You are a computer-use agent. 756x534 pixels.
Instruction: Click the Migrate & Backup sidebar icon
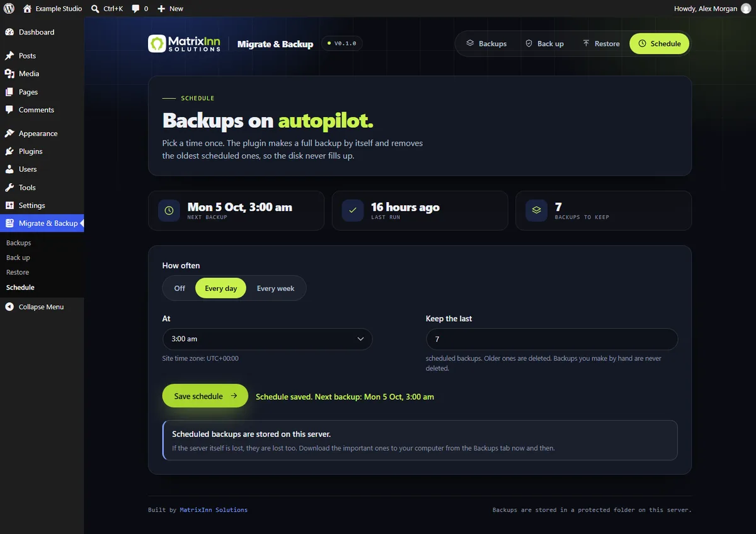[9, 224]
